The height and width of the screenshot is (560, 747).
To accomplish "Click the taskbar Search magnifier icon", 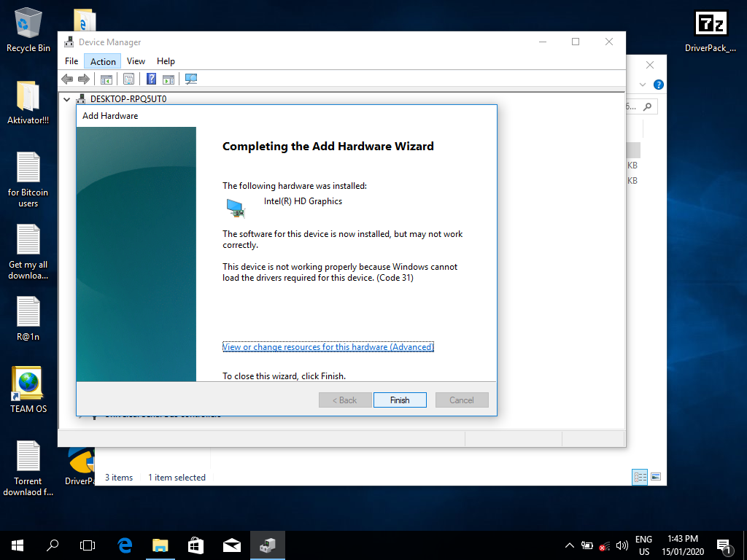I will coord(53,545).
